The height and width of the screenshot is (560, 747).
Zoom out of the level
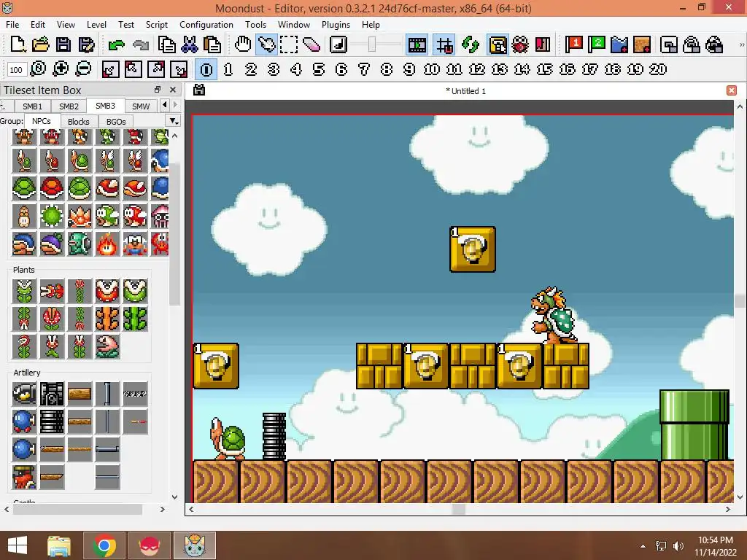pyautogui.click(x=83, y=69)
